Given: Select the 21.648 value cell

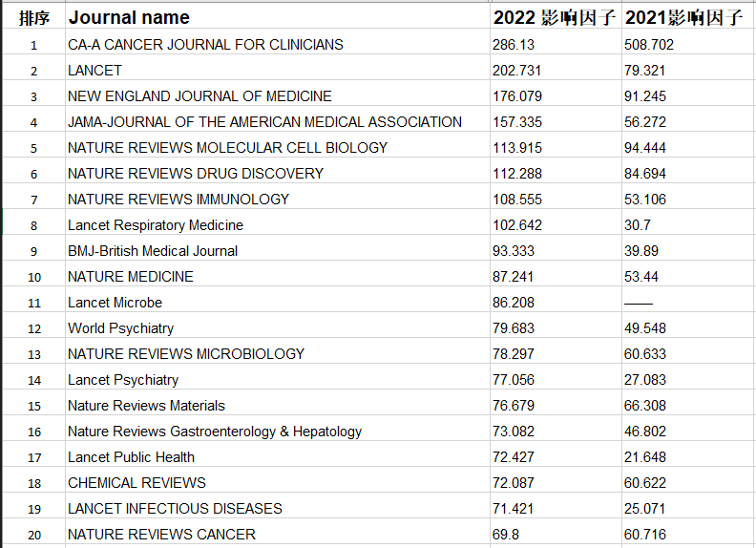Looking at the screenshot, I should click(x=688, y=453).
